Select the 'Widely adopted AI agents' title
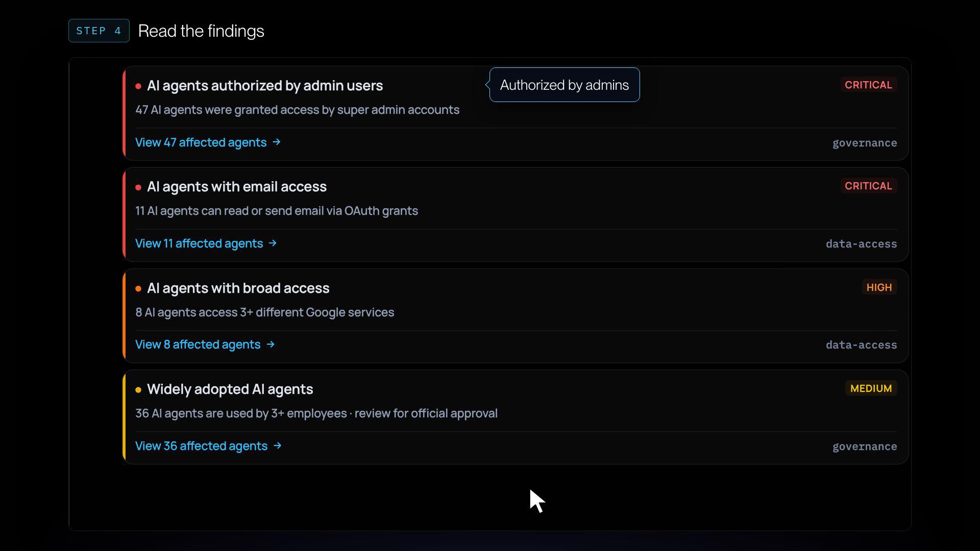The height and width of the screenshot is (551, 980). click(x=230, y=389)
